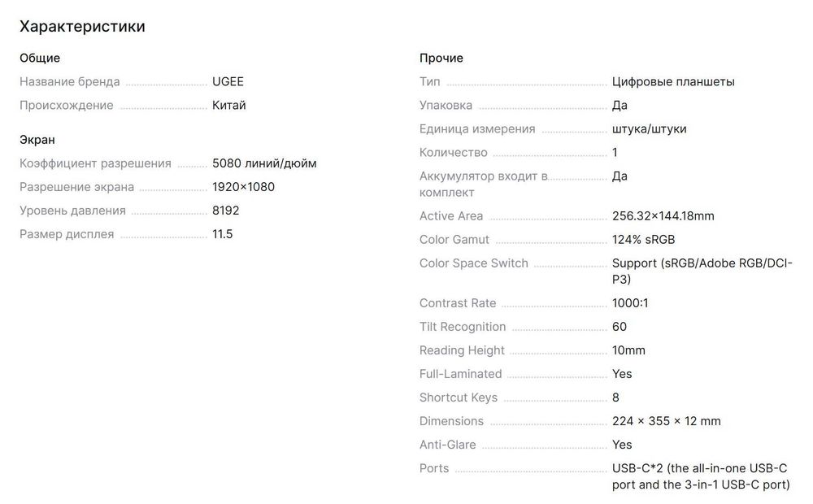
Task: Select the Общие section title
Action: (x=40, y=58)
